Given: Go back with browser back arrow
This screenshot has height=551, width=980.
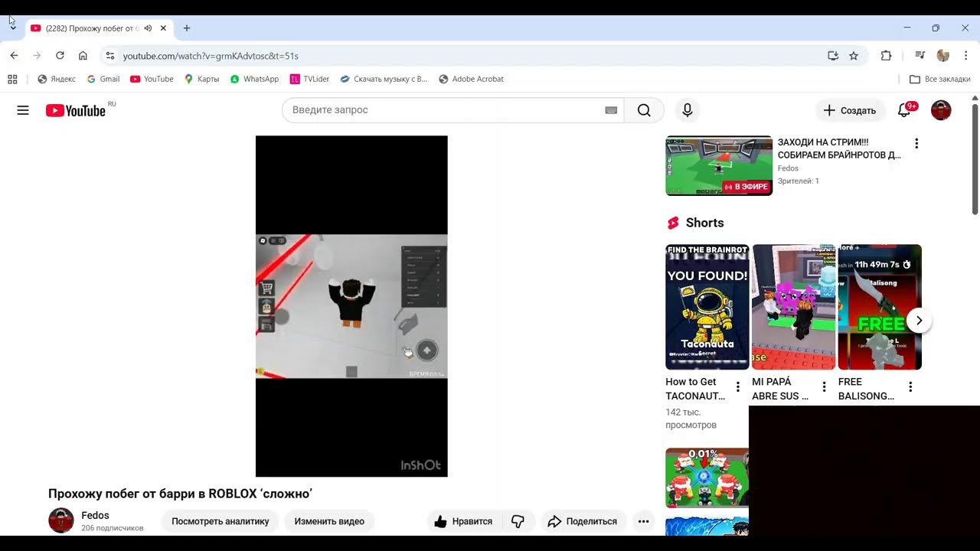Looking at the screenshot, I should 14,56.
